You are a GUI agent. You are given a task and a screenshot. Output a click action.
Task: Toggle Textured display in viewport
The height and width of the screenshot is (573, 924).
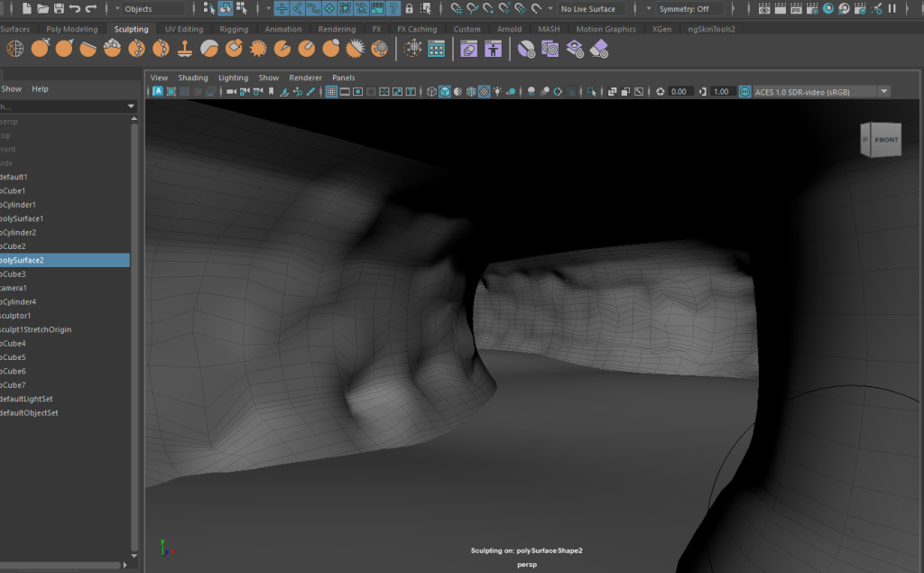485,91
